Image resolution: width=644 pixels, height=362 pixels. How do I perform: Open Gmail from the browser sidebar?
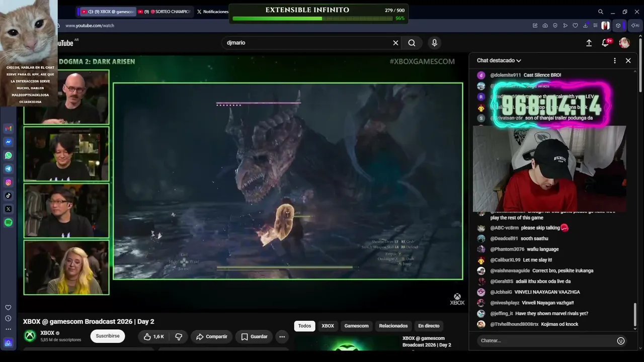coord(8,129)
